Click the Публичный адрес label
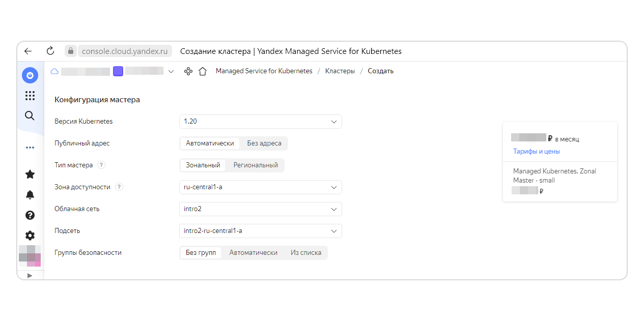 point(82,143)
